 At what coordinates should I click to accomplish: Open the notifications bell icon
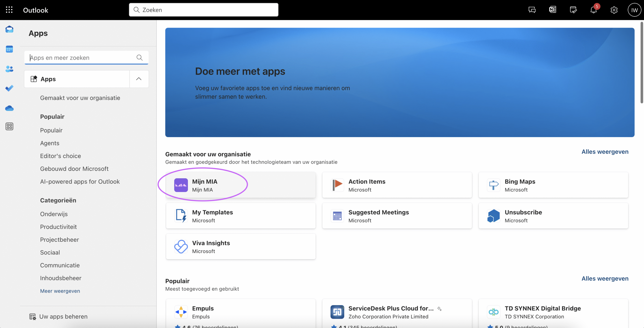593,10
